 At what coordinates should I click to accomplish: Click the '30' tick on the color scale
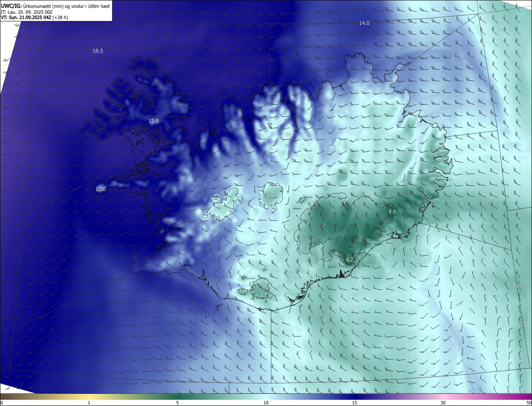point(443,403)
